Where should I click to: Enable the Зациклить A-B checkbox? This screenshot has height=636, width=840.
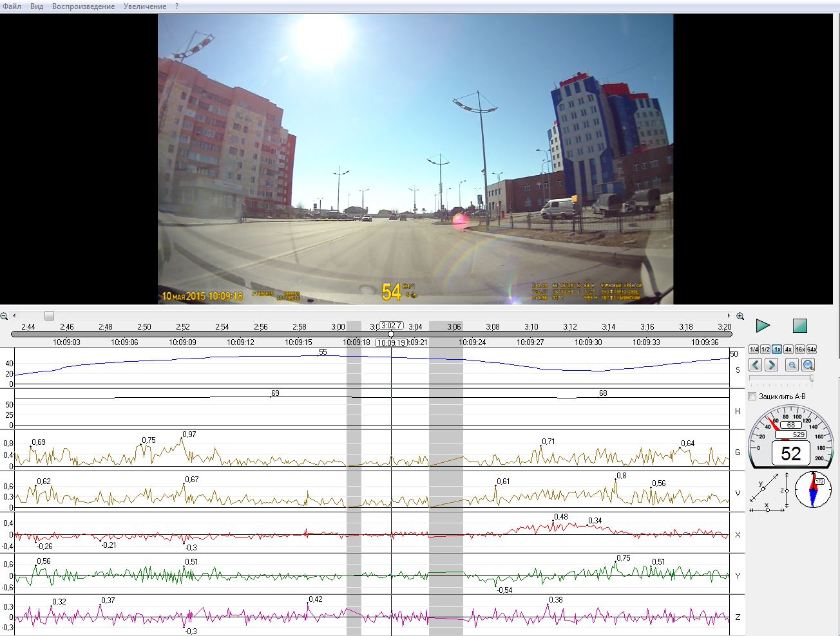pos(752,397)
